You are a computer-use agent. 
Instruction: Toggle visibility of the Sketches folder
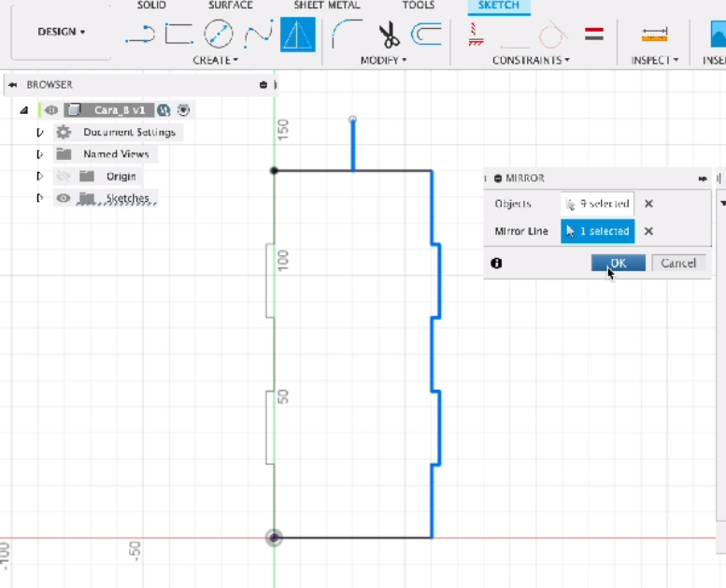pyautogui.click(x=64, y=198)
